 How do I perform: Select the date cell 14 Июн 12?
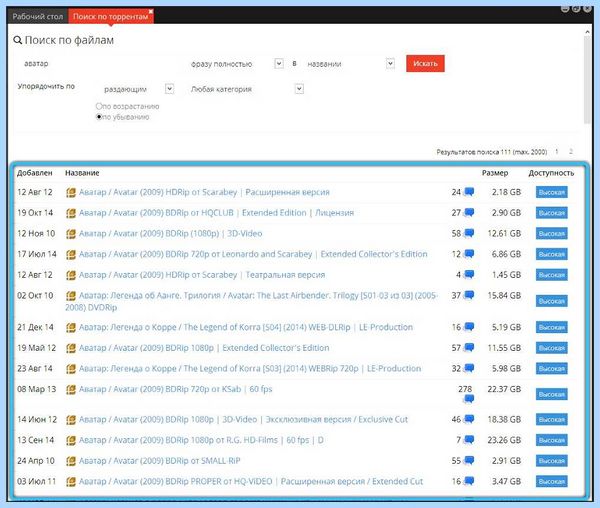click(37, 419)
